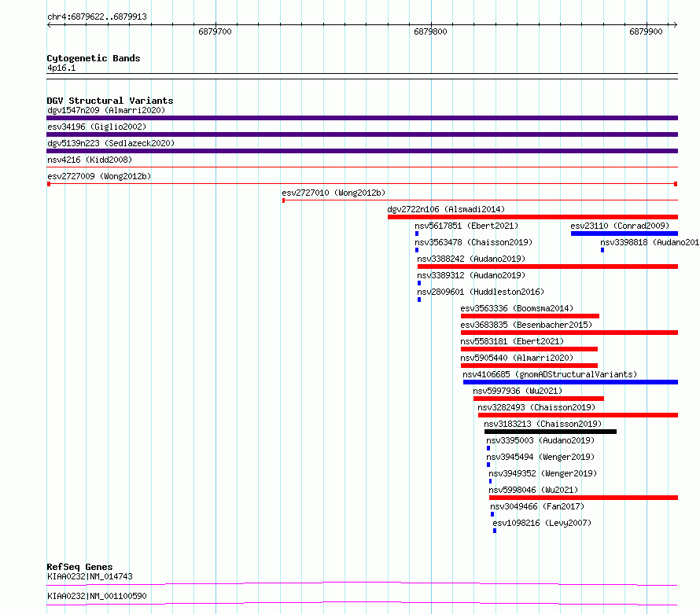Select the esv34196 (Giglio2002) variant label

pyautogui.click(x=97, y=127)
